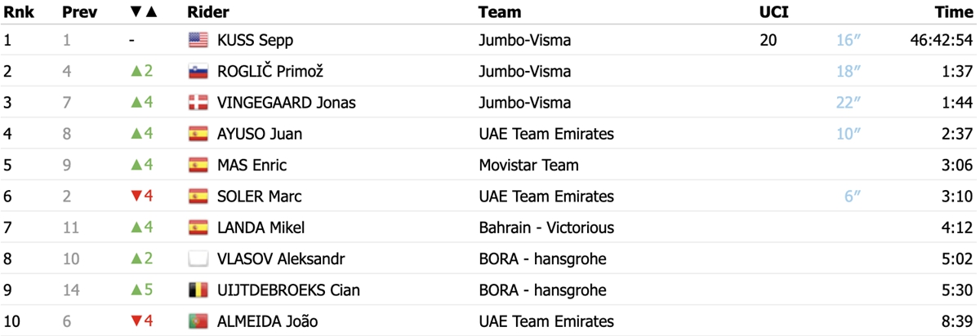Open Jumbo-Visma team link in Roglič row

click(x=524, y=71)
